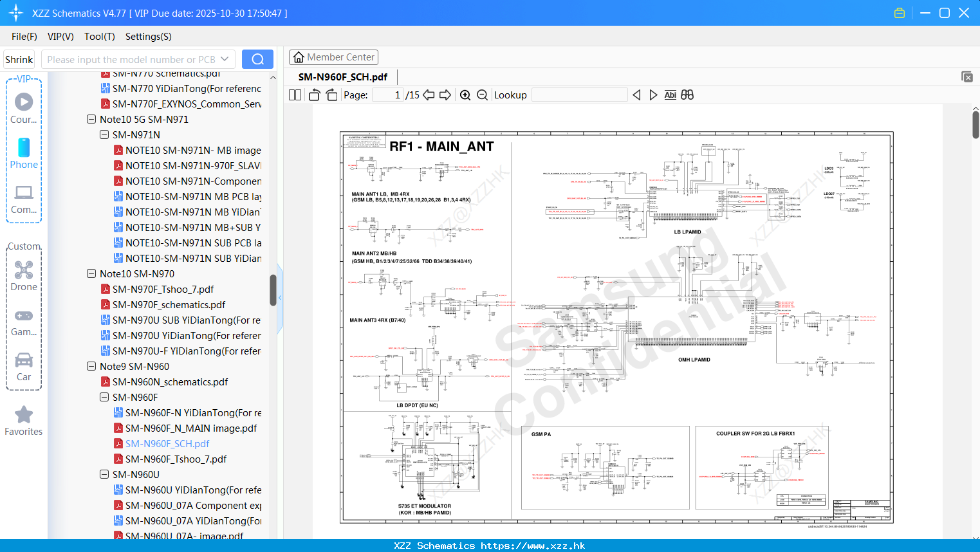Screen dimensions: 980x552
Task: Open the Member Center button
Action: click(x=333, y=57)
